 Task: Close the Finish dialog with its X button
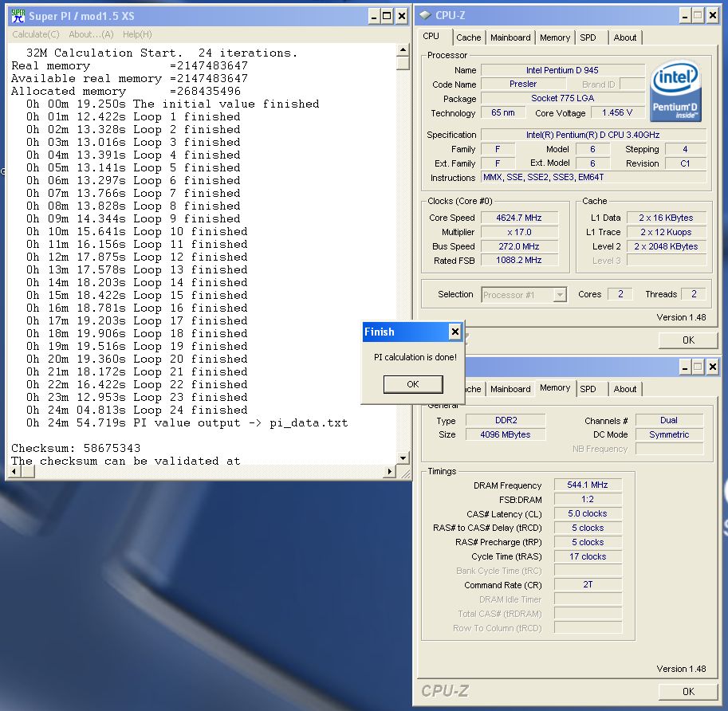coord(455,332)
